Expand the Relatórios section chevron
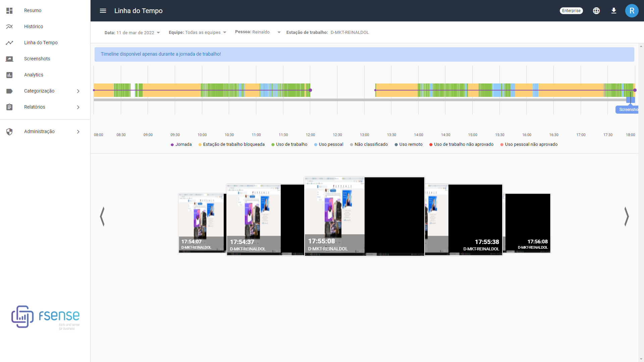 pyautogui.click(x=78, y=107)
